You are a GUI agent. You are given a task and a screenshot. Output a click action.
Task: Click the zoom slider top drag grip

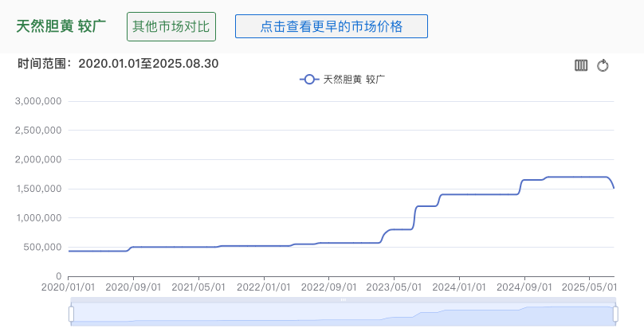click(344, 299)
